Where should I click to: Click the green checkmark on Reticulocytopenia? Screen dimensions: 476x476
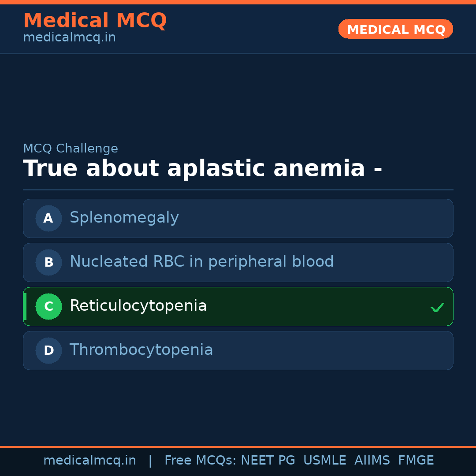point(437,307)
